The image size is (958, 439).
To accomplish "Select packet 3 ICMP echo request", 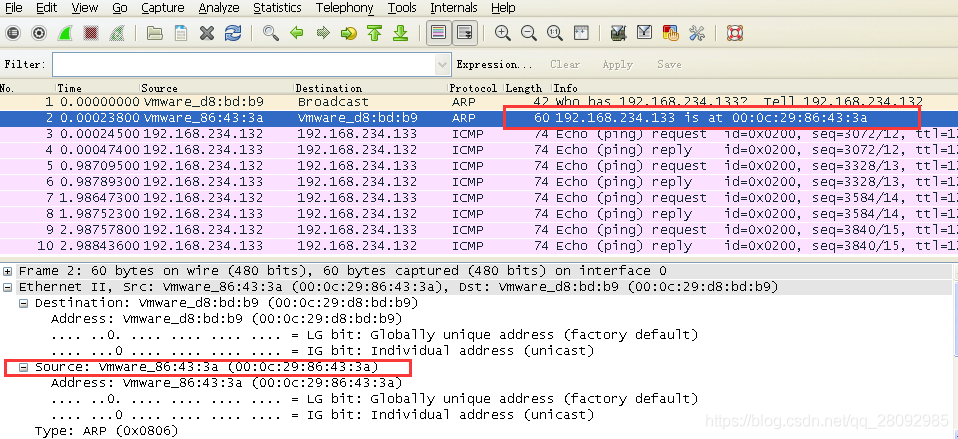I will pos(479,134).
